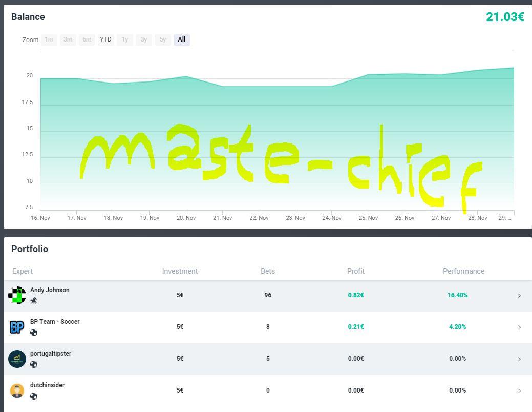Open portugaltipster details via right chevron

(x=519, y=359)
